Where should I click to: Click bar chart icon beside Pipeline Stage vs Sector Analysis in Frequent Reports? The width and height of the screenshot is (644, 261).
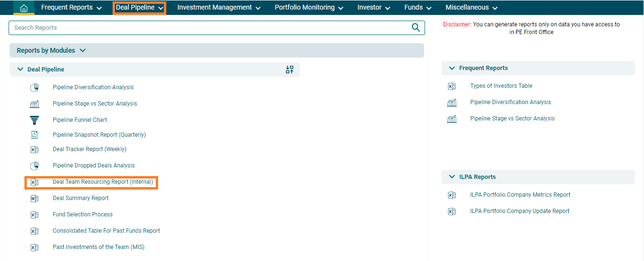pos(451,119)
